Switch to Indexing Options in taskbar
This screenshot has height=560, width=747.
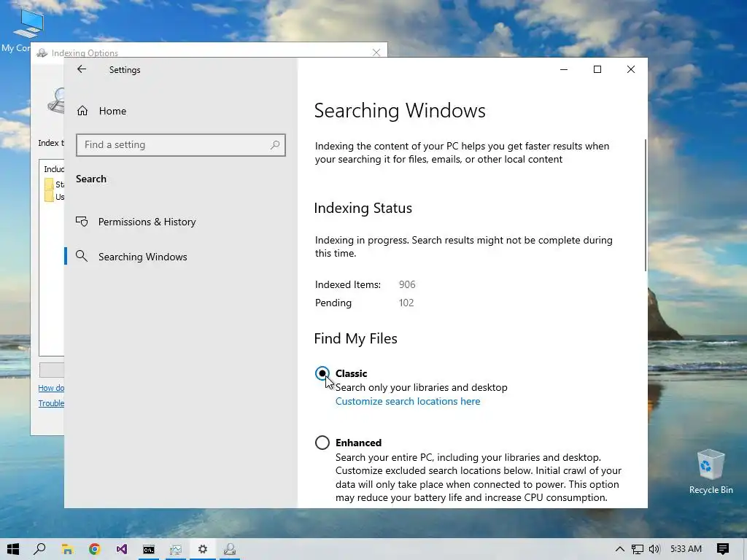point(230,549)
